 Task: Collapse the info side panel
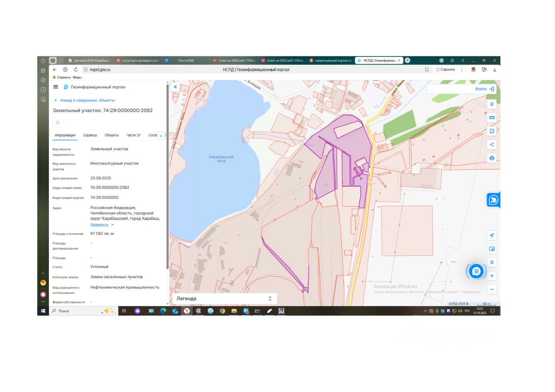175,87
